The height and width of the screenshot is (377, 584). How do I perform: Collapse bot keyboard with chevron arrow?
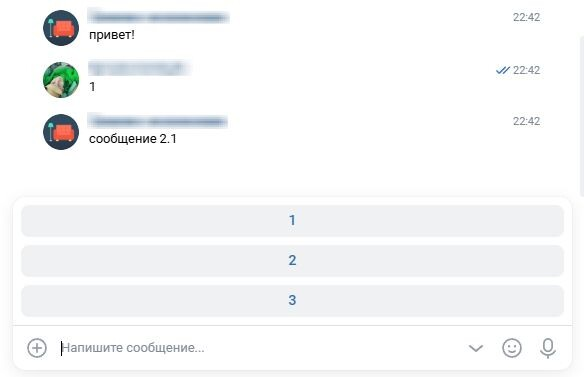tap(476, 348)
